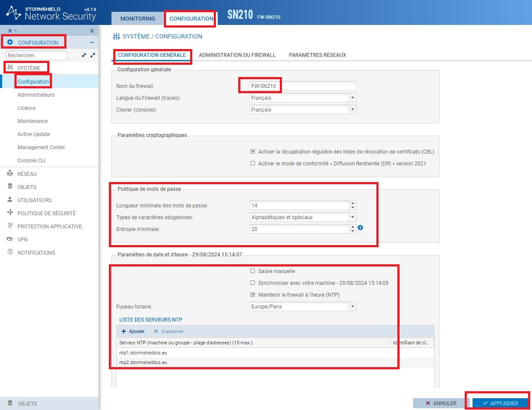Open Clavier (console) dropdown
The width and height of the screenshot is (532, 410).
(353, 110)
